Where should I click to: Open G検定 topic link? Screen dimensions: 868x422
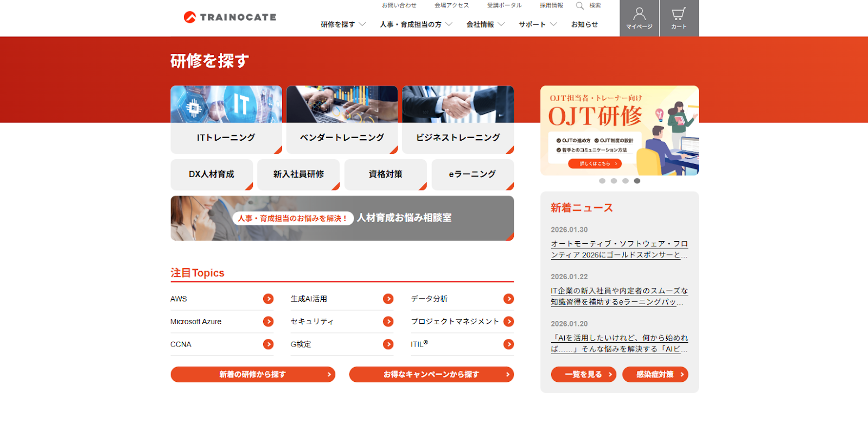click(x=301, y=344)
